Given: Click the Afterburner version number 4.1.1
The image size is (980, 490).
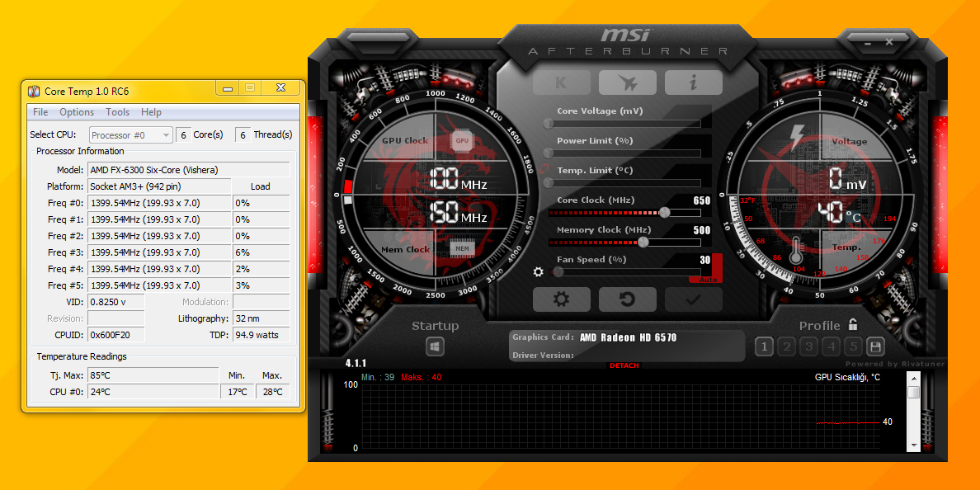Looking at the screenshot, I should click(356, 363).
